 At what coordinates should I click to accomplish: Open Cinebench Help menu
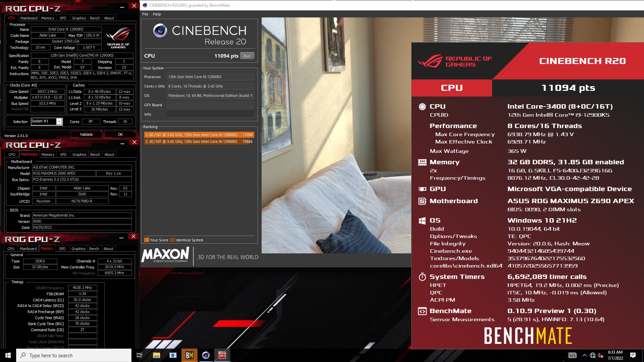[x=157, y=14]
